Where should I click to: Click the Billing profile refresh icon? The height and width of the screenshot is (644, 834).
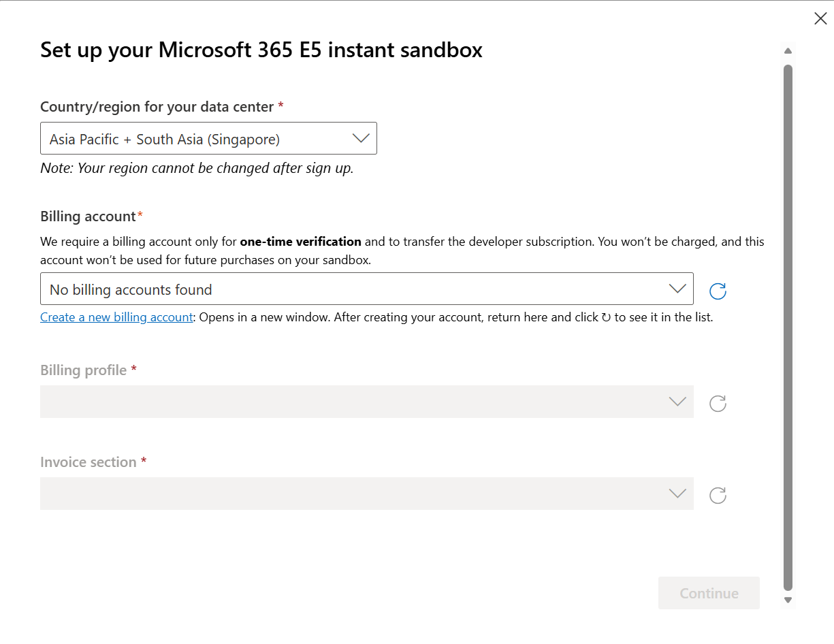(x=718, y=403)
